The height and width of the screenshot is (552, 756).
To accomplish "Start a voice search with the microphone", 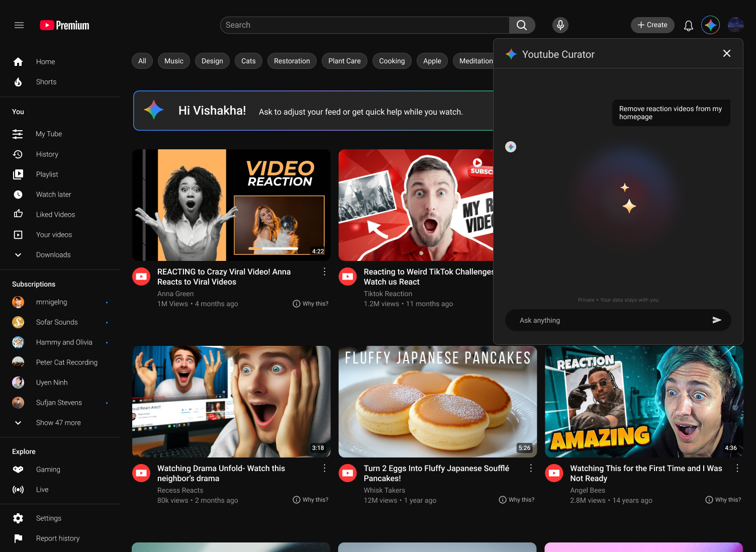I will 560,25.
